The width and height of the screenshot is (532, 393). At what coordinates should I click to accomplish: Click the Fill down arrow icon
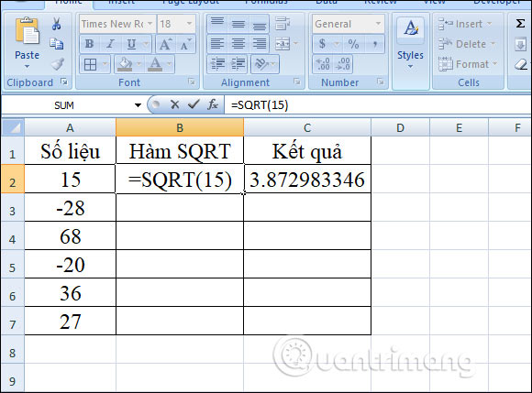tap(520, 44)
